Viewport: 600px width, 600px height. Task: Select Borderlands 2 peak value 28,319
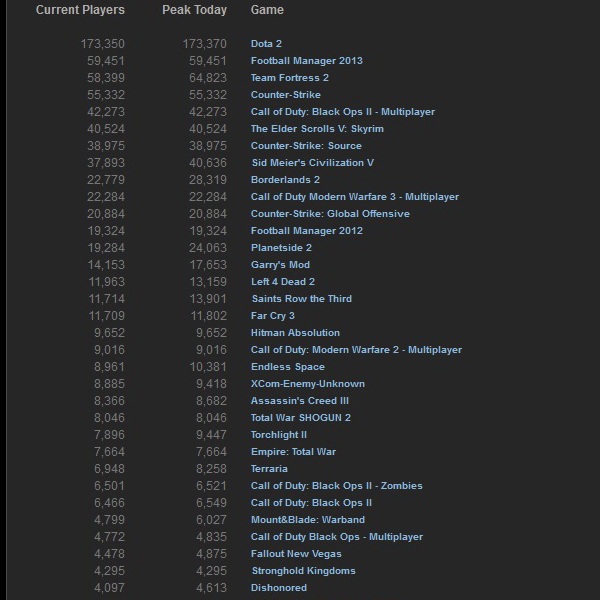[208, 180]
